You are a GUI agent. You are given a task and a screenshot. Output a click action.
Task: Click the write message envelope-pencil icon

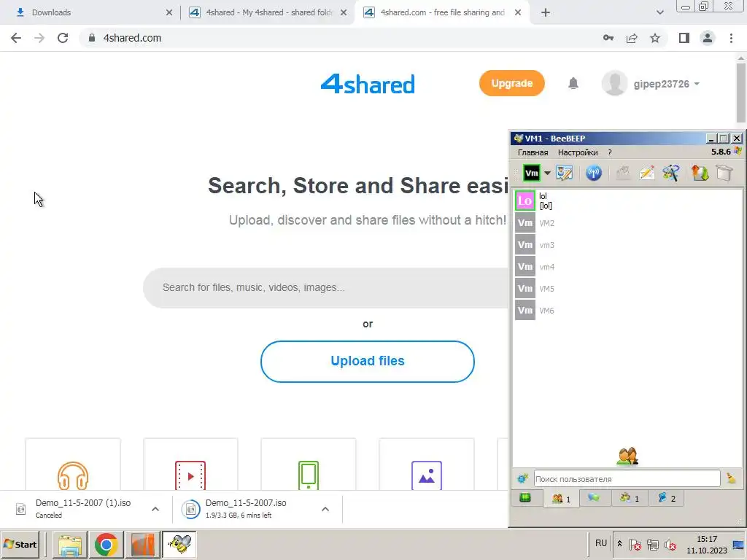[646, 173]
